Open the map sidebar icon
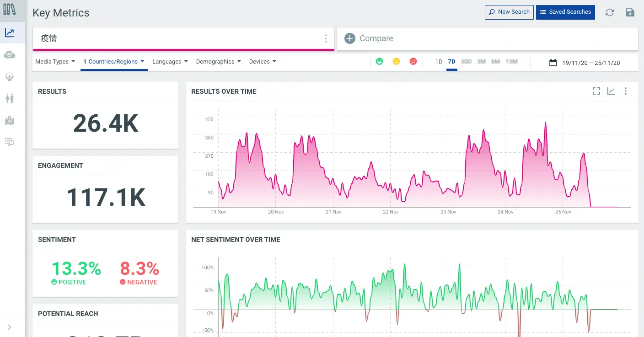This screenshot has width=644, height=337. pos(10,120)
